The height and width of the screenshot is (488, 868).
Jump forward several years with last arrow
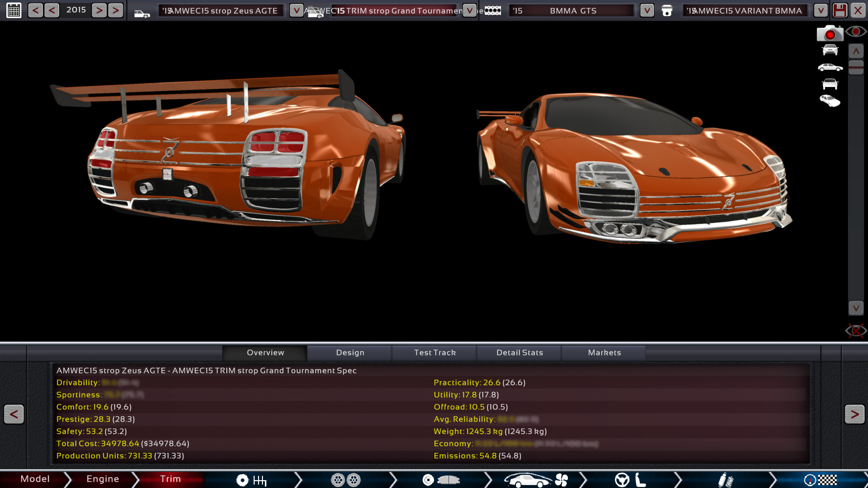point(116,10)
